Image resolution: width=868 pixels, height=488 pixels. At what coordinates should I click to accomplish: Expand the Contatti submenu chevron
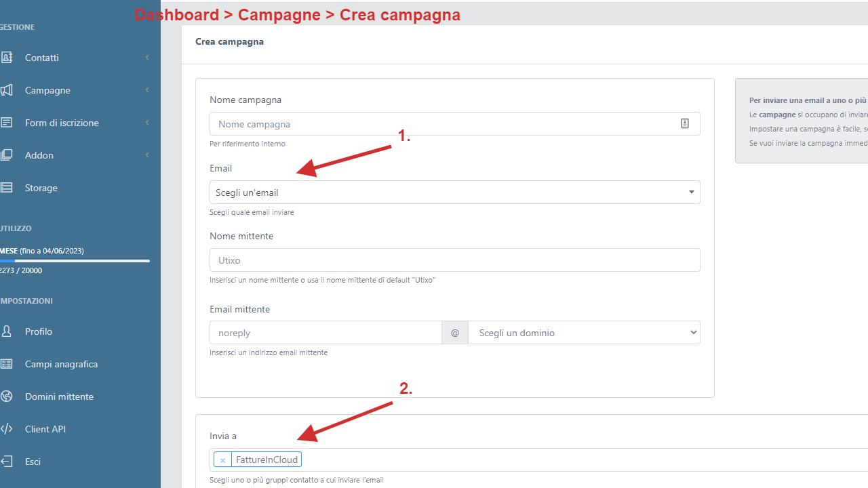point(147,58)
